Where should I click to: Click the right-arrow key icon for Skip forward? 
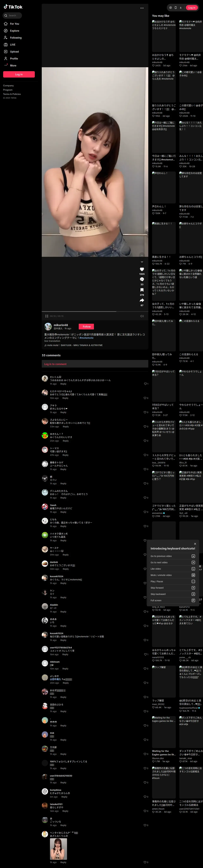coord(193,588)
